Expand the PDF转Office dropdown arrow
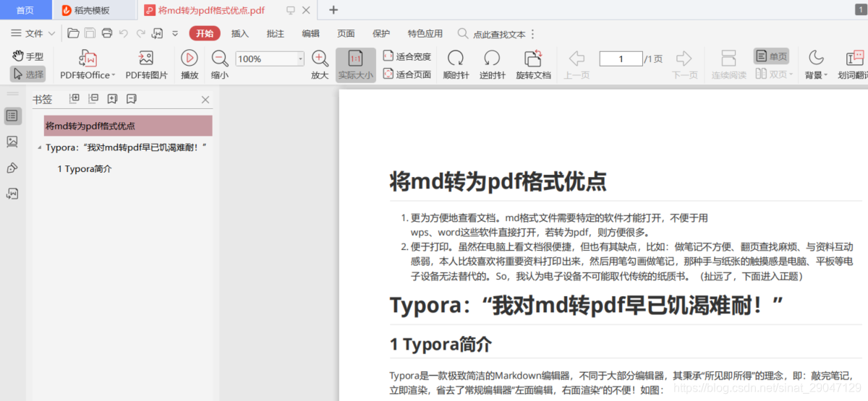The image size is (868, 401). pyautogui.click(x=114, y=75)
